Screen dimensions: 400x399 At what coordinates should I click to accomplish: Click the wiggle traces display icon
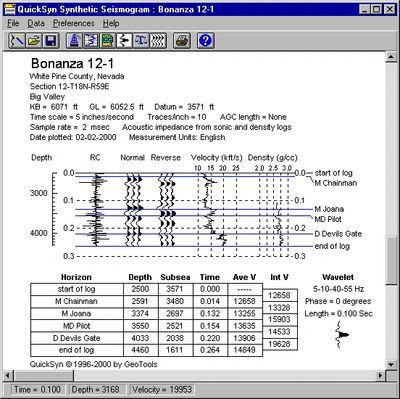click(158, 41)
